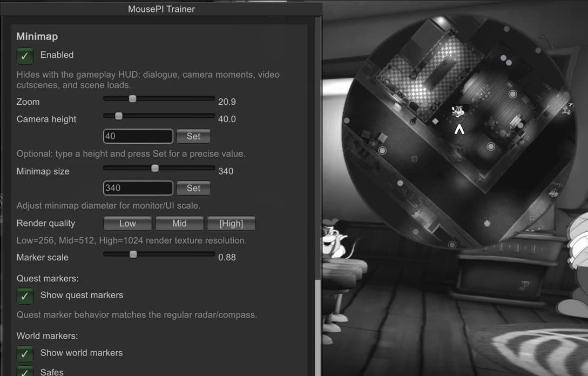The height and width of the screenshot is (376, 588).
Task: Click the camera height input field
Action: click(138, 136)
